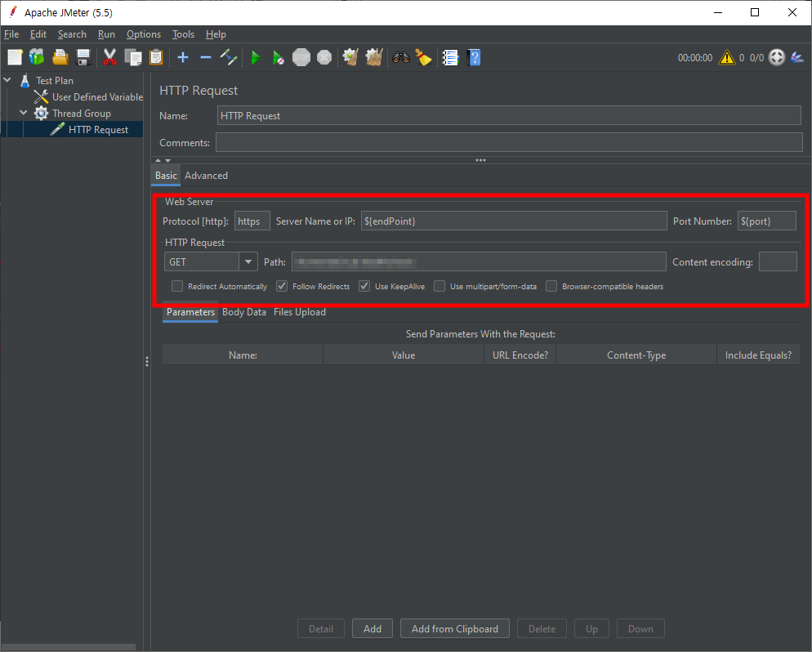Collapse all nodes with minus icon
This screenshot has height=652, width=812.
coord(206,57)
